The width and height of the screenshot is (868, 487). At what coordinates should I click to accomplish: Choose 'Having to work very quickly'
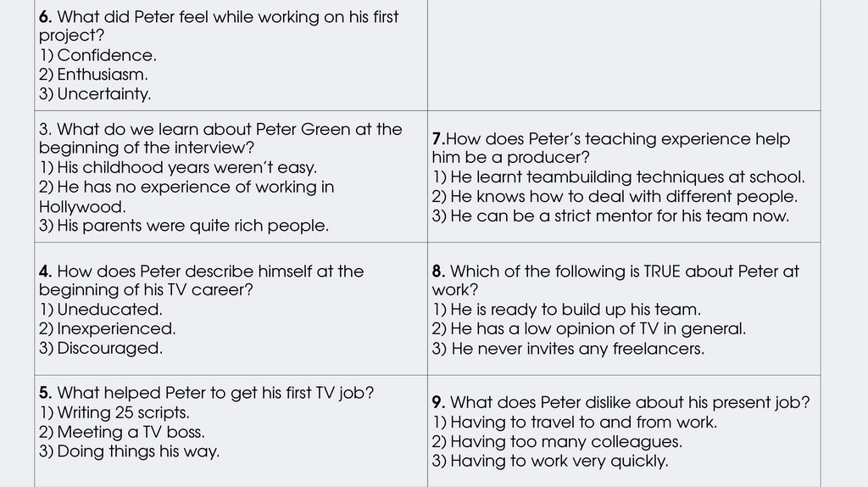point(550,461)
